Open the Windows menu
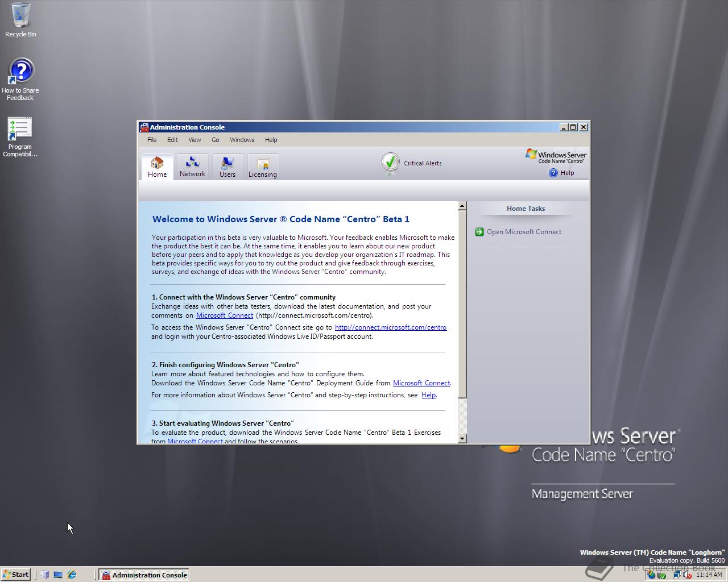Screen dimensions: 728x582 [x=242, y=140]
